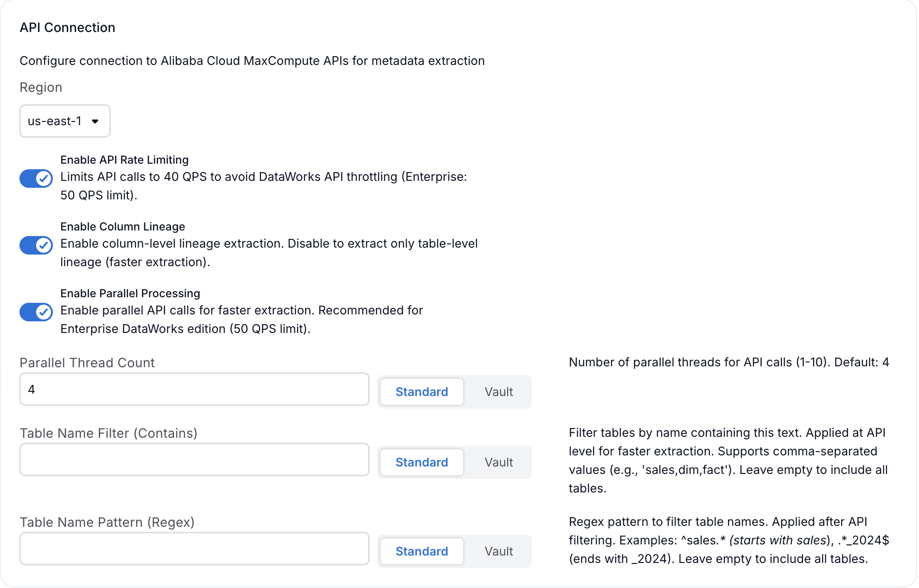This screenshot has width=919, height=588.
Task: Disable the API Rate Limiting toggle
Action: coord(36,179)
